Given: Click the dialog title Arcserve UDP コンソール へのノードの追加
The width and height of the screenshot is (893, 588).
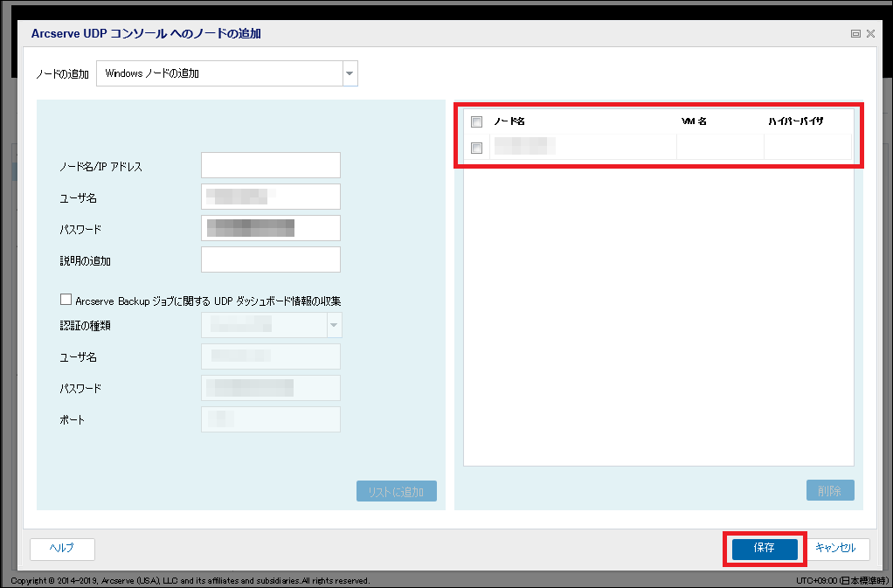Looking at the screenshot, I should 146,33.
